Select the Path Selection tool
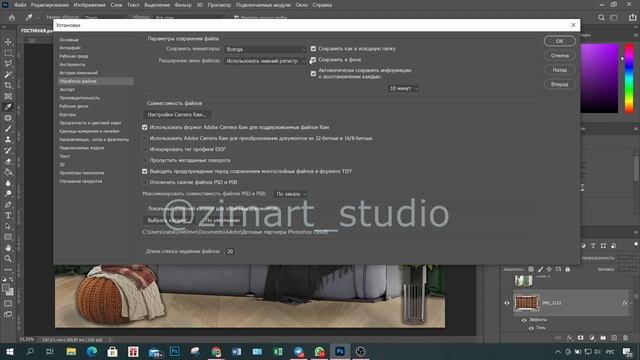This screenshot has height=360, width=640. pos(8,226)
